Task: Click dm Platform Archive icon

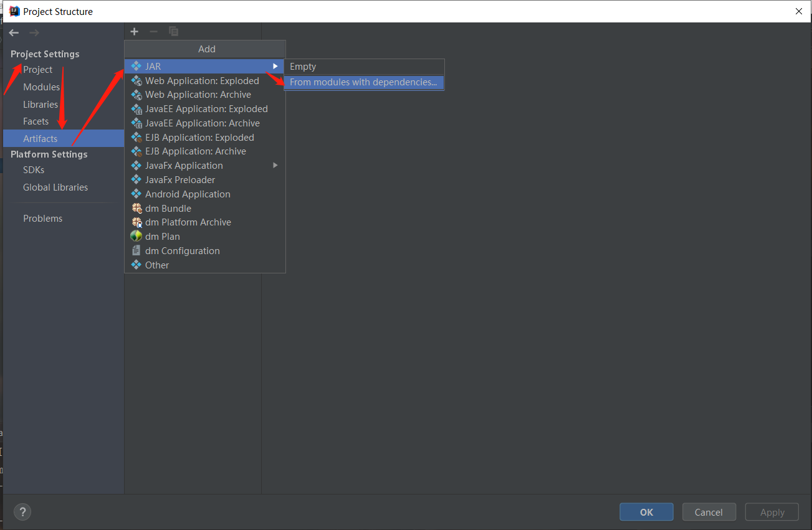Action: 136,222
